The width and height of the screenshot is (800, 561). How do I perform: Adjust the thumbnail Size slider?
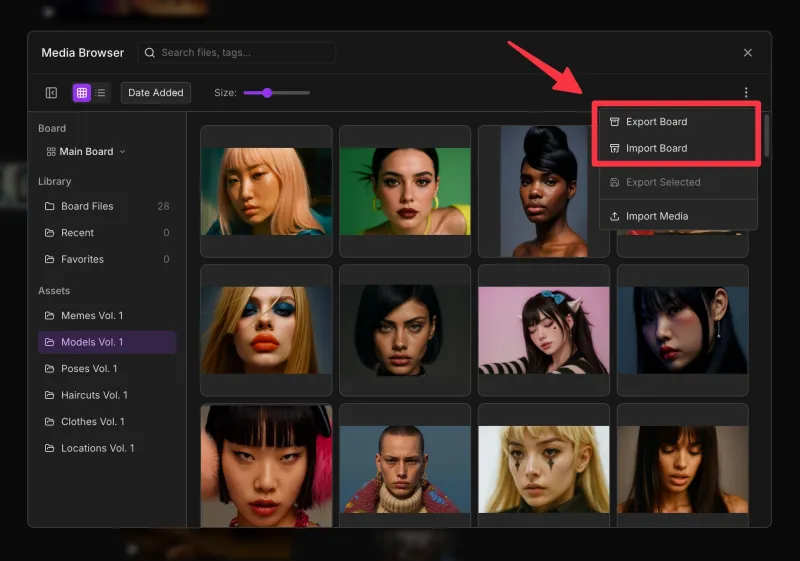pos(267,93)
